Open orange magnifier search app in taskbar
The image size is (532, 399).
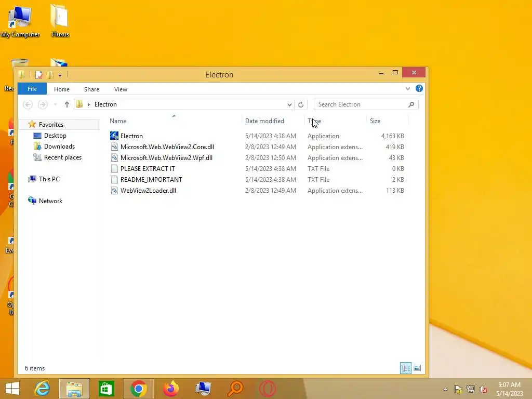pyautogui.click(x=235, y=389)
